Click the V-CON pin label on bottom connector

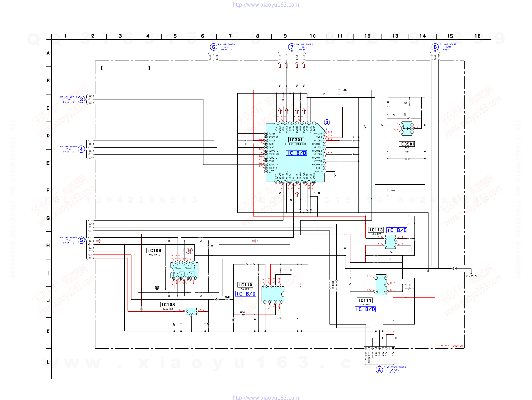pyautogui.click(x=372, y=355)
